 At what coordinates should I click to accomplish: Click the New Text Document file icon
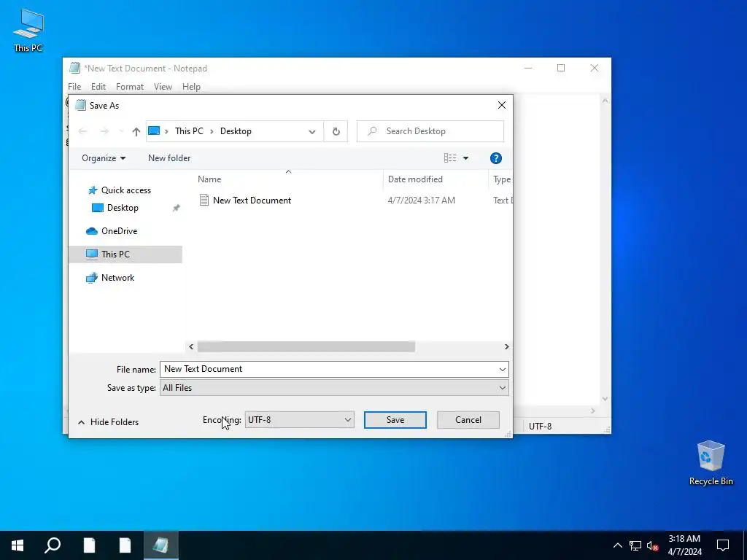pos(204,200)
